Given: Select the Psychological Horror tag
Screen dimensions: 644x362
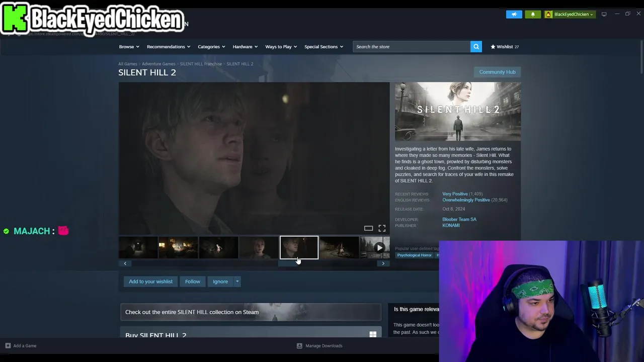Looking at the screenshot, I should pos(414,255).
